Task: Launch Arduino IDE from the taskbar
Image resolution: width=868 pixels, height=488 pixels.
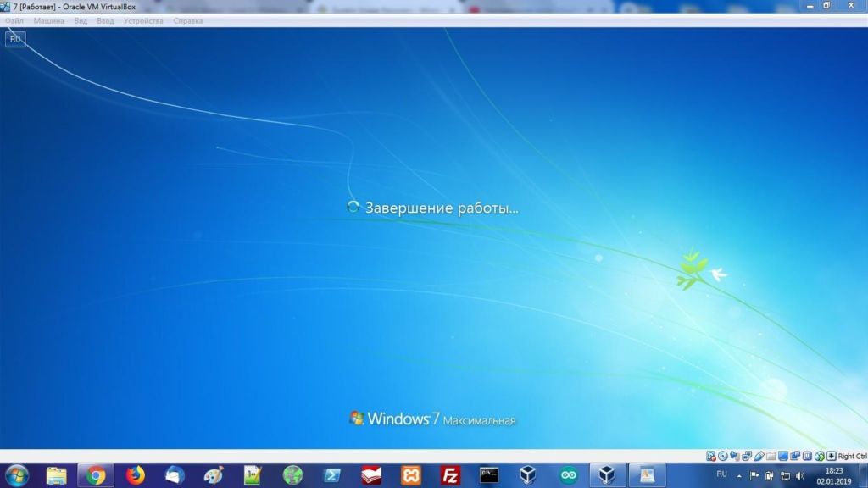Action: click(568, 476)
